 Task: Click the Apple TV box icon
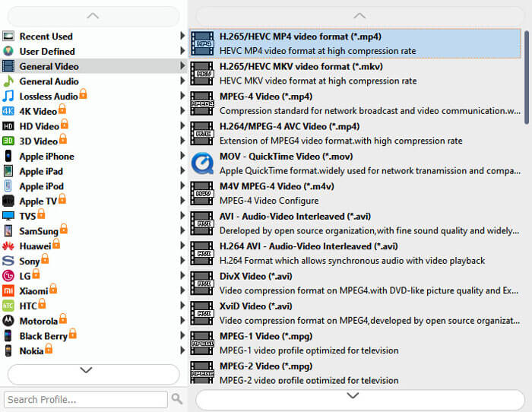click(8, 201)
